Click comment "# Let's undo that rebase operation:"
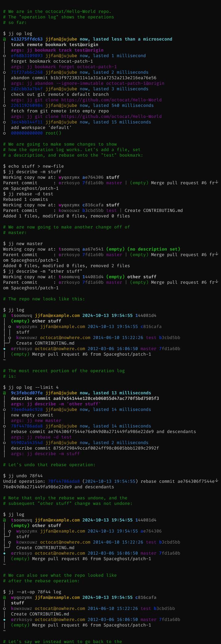221x644 pixels. [49, 465]
